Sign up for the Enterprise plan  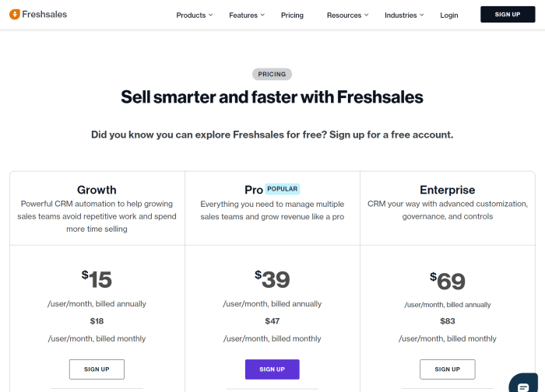447,369
